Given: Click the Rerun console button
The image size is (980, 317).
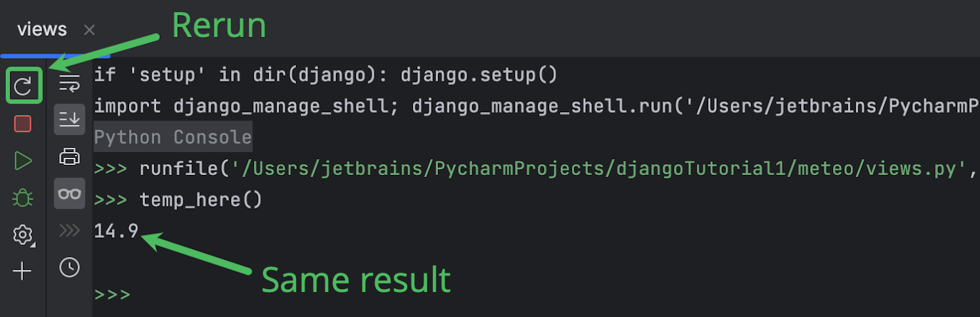Looking at the screenshot, I should tap(24, 86).
